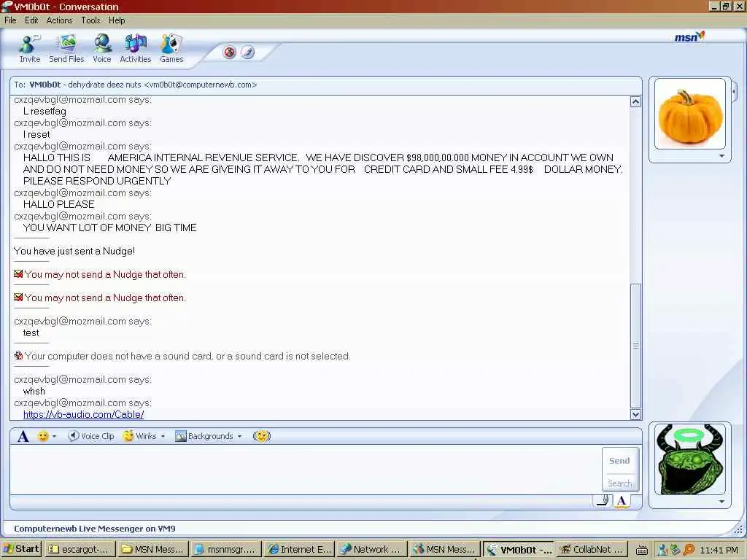Viewport: 747px width, 560px height.
Task: Open the Tools menu
Action: (x=90, y=20)
